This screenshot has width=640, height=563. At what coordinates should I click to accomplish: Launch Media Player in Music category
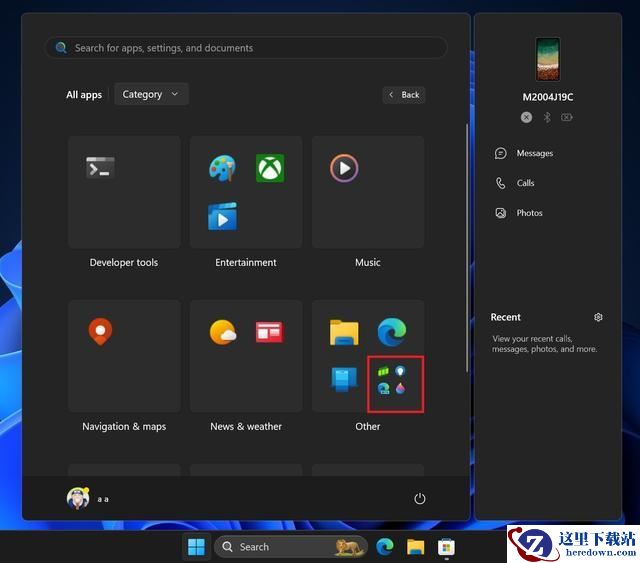click(344, 168)
